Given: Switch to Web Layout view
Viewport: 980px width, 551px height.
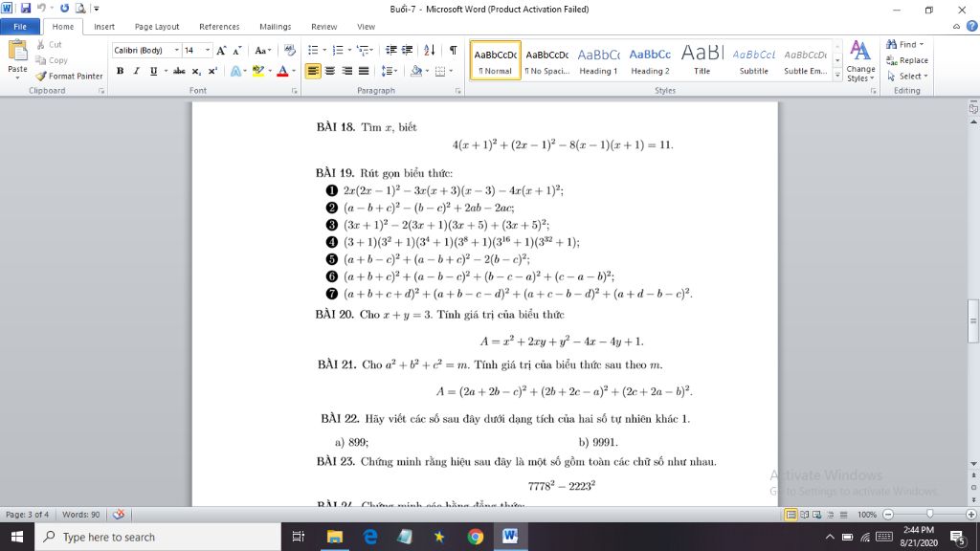Looking at the screenshot, I should [x=817, y=515].
